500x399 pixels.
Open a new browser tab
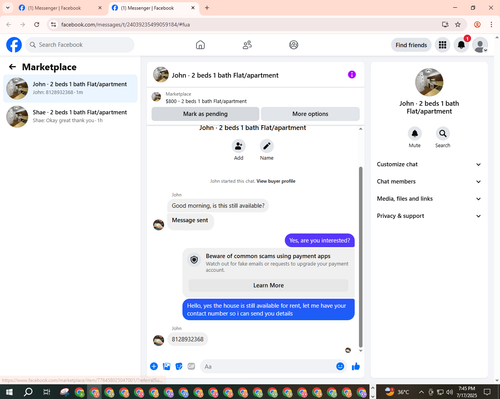click(207, 8)
